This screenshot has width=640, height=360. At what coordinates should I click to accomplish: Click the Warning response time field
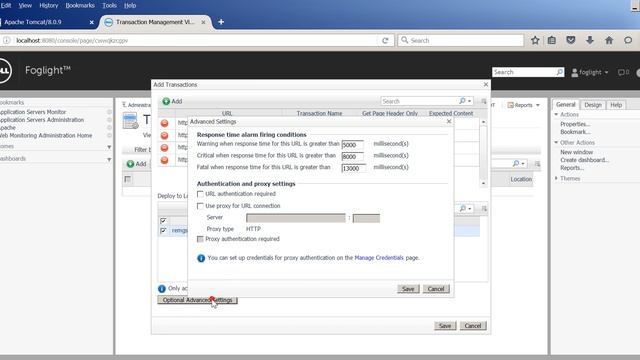tap(353, 144)
